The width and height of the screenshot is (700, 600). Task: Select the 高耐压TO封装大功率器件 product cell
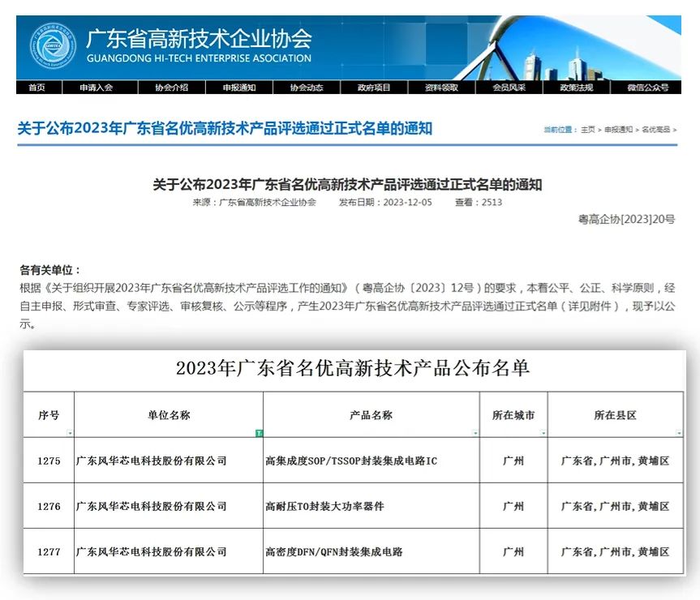click(x=324, y=507)
